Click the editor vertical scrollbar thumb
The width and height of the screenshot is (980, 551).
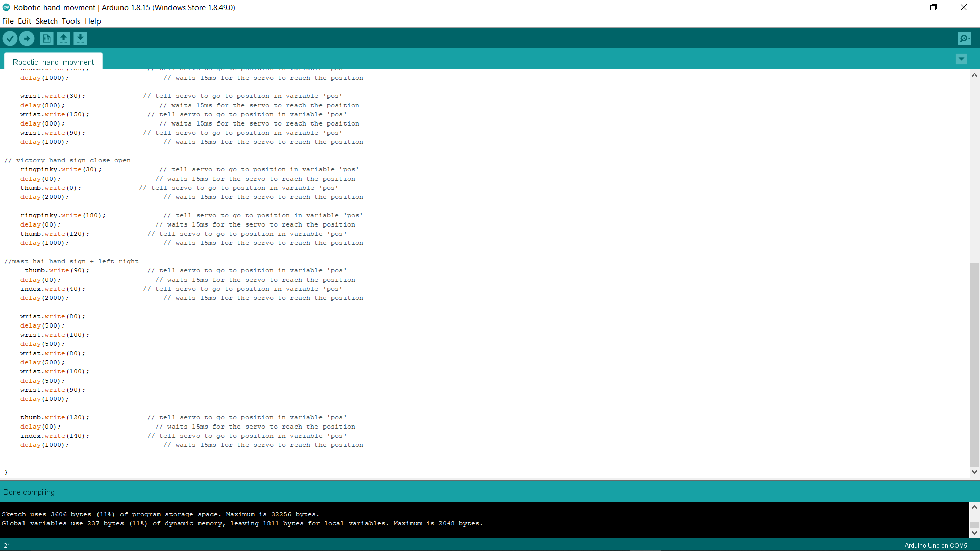click(974, 364)
